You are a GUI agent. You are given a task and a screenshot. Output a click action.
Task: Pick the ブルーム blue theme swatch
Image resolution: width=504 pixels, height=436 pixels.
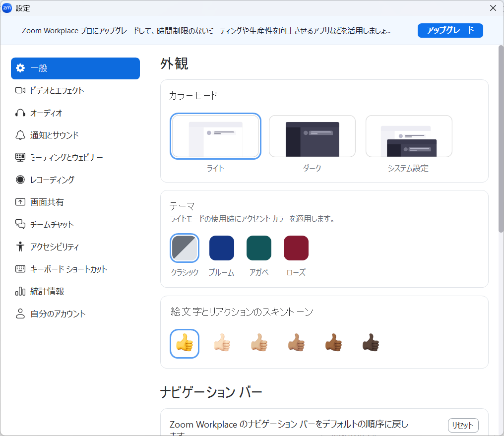point(222,248)
